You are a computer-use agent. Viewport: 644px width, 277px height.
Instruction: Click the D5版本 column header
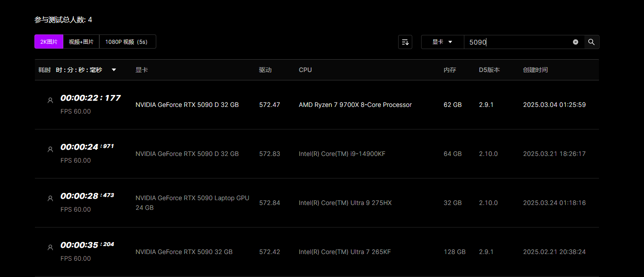pyautogui.click(x=489, y=70)
